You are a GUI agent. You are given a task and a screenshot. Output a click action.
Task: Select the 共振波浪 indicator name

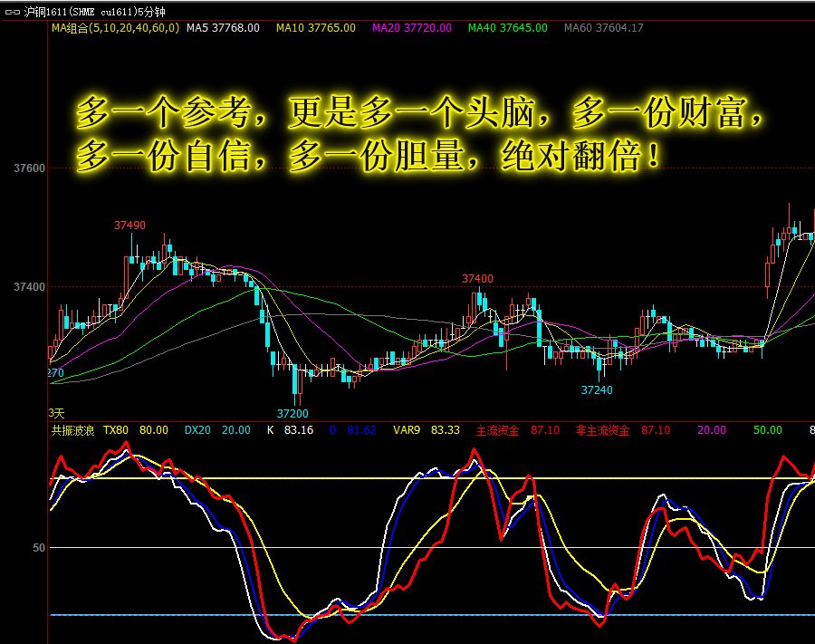click(72, 430)
